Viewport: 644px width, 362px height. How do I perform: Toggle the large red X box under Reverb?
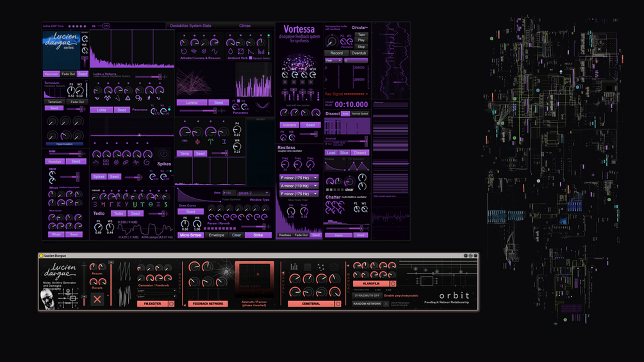[x=97, y=299]
